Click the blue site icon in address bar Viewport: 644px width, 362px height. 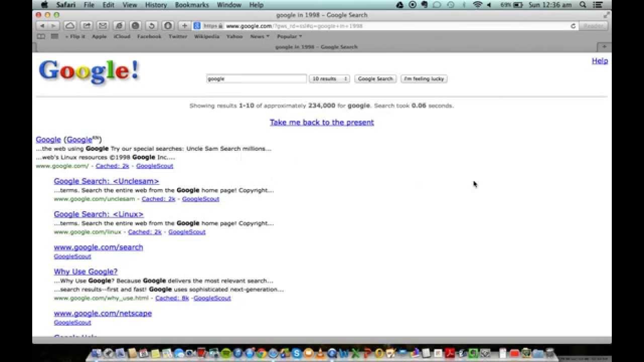click(197, 26)
